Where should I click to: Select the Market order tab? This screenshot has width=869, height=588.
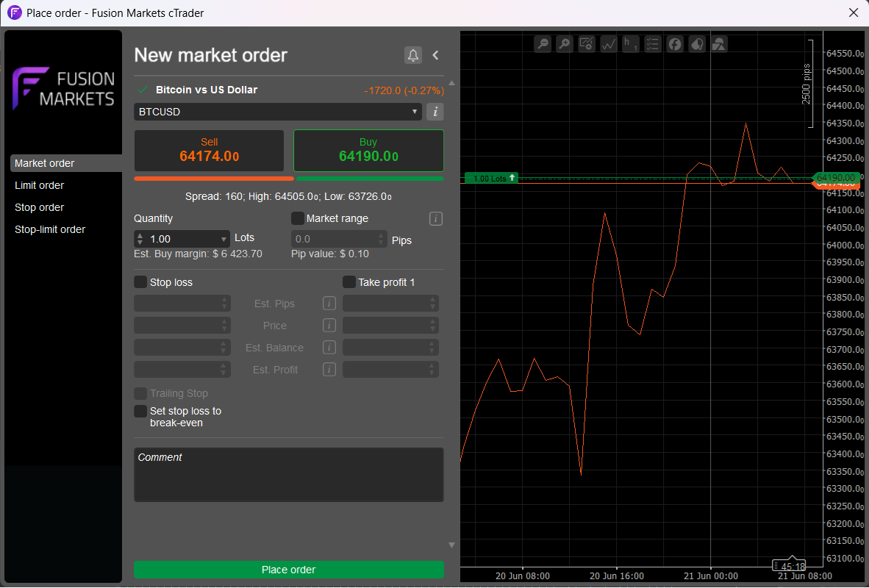[66, 163]
